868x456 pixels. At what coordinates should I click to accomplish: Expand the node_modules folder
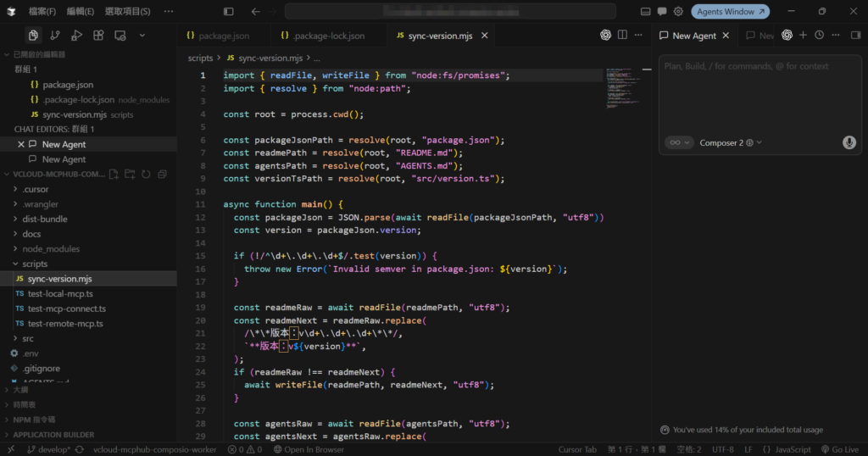51,249
